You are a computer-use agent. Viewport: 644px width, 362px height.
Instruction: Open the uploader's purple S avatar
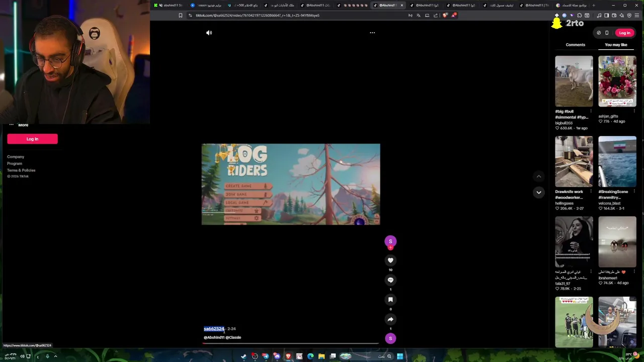tap(390, 241)
